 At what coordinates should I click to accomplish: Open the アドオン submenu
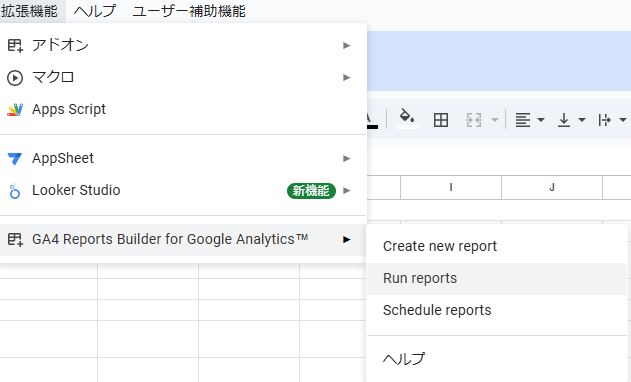(183, 45)
